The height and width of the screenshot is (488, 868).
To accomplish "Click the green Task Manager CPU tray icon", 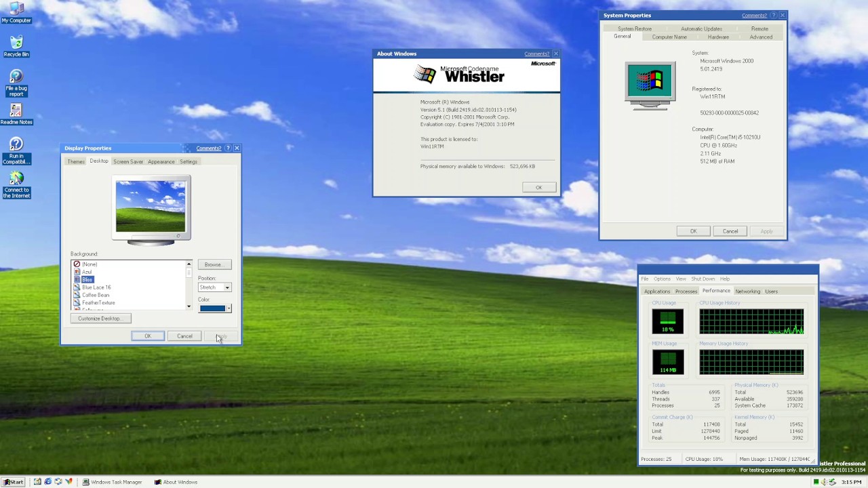I will coord(816,482).
